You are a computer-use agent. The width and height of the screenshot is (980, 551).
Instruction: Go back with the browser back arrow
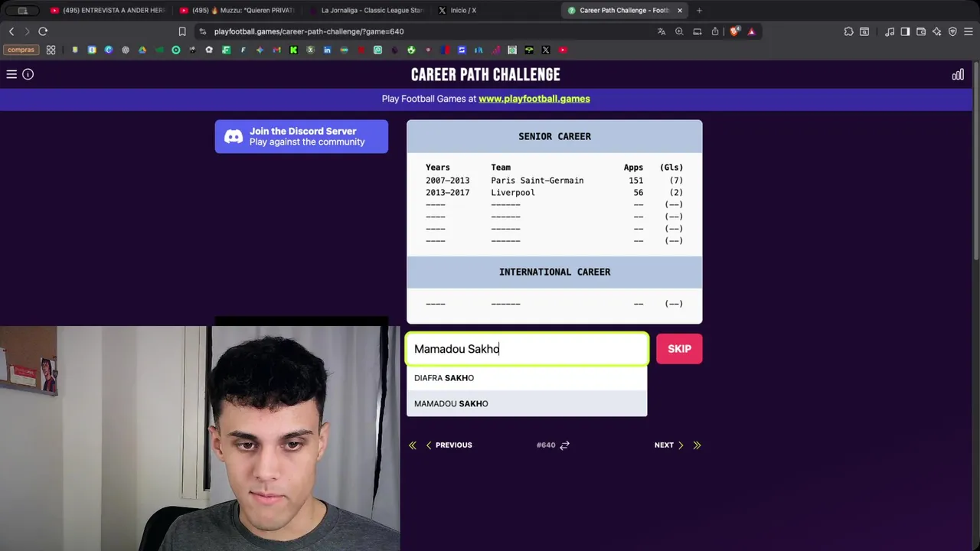[x=11, y=31]
